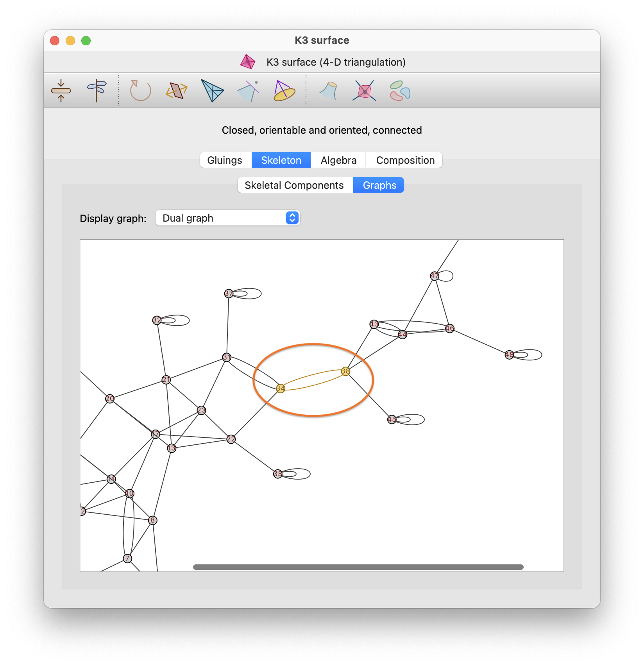Click graph node 22

231,439
